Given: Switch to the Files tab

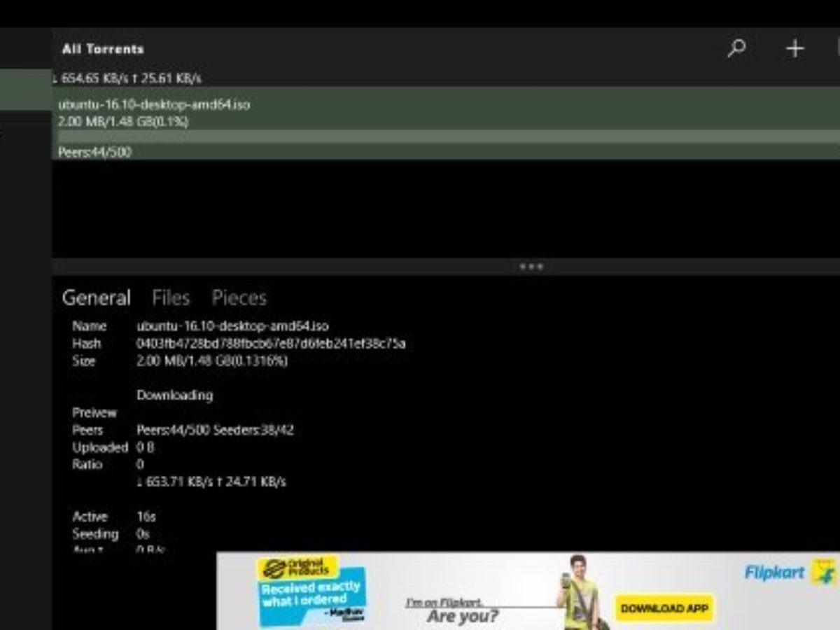Looking at the screenshot, I should [x=171, y=297].
